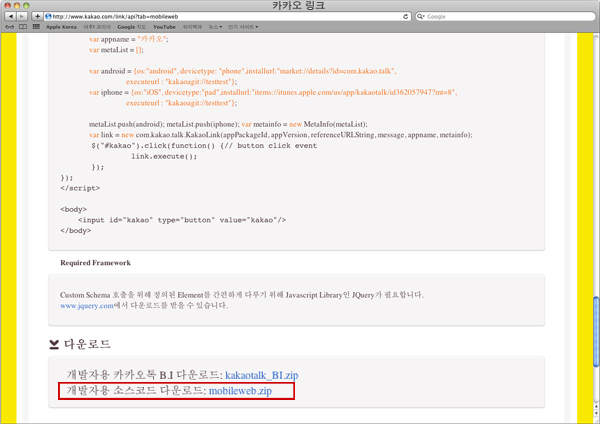Click the '<input id="kakao"' code line
This screenshot has width=600, height=424.
(182, 220)
